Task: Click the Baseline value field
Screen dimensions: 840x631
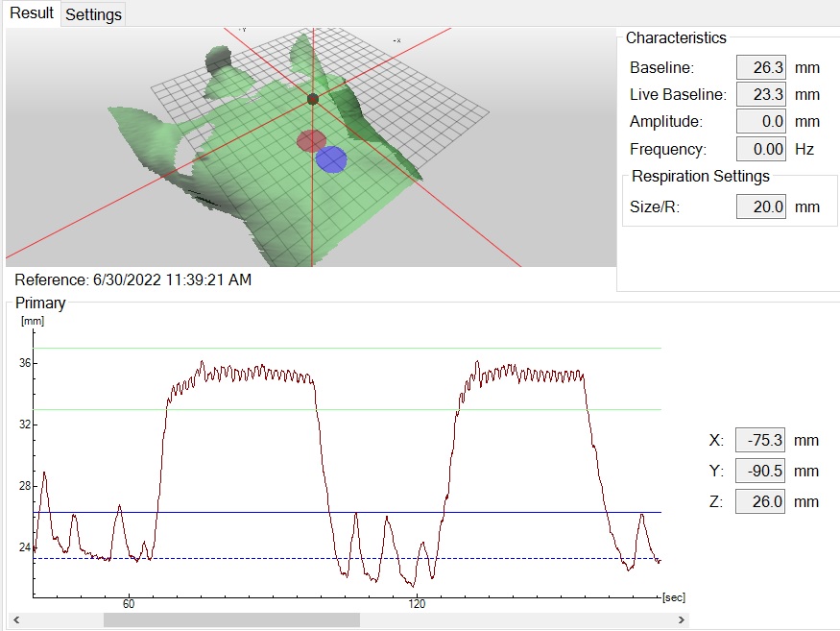Action: pos(760,68)
